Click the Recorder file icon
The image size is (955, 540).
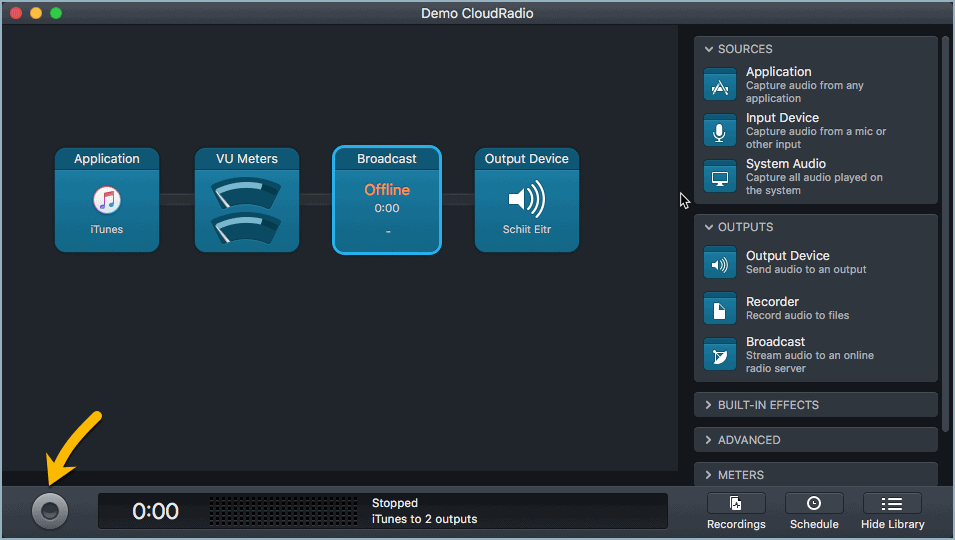tap(719, 309)
